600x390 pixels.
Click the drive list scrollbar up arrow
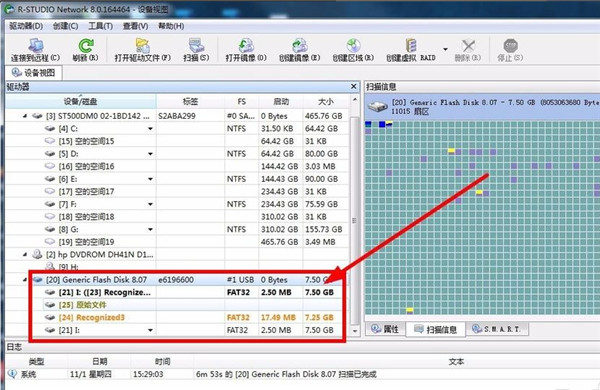click(x=354, y=100)
